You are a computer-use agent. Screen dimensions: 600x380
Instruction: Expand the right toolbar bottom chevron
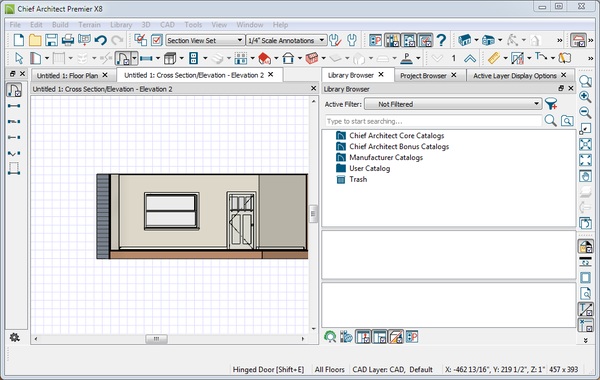585,340
